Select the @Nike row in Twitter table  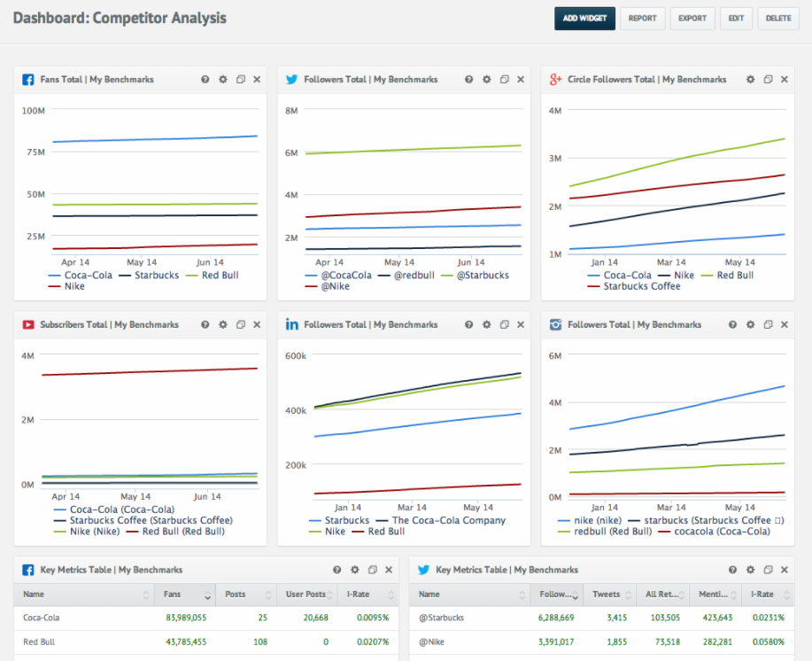pos(602,642)
